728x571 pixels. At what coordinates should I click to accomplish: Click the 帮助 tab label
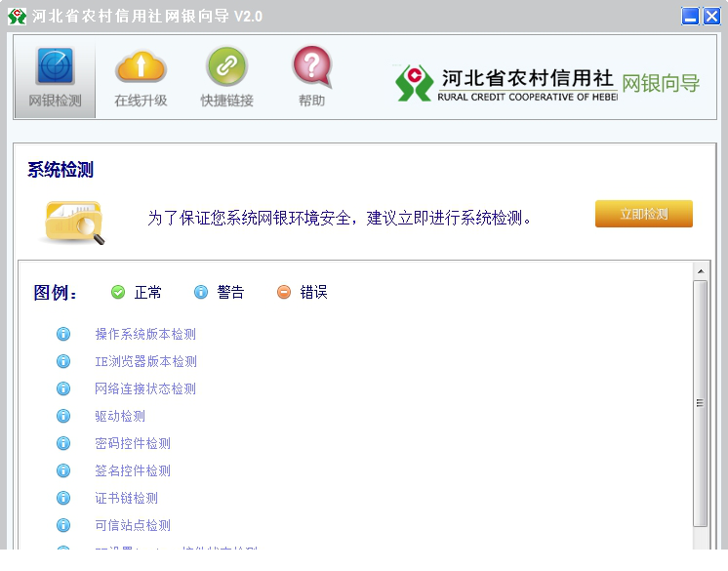click(x=311, y=101)
